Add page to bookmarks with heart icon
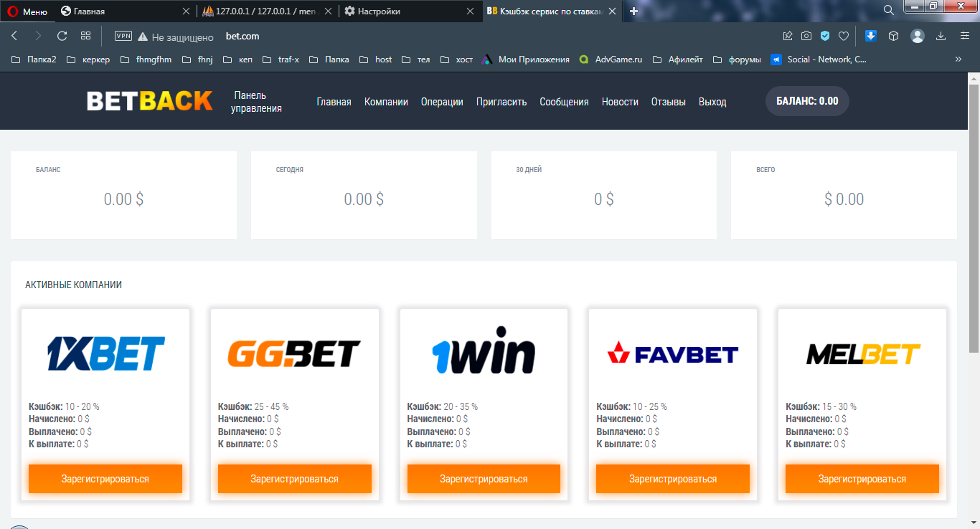Viewport: 980px width, 529px height. click(x=844, y=36)
